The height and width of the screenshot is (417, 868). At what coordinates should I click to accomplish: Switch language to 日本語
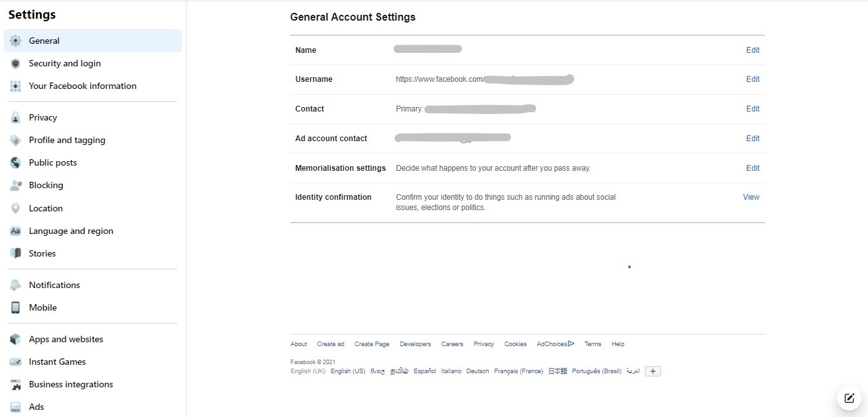click(x=558, y=371)
